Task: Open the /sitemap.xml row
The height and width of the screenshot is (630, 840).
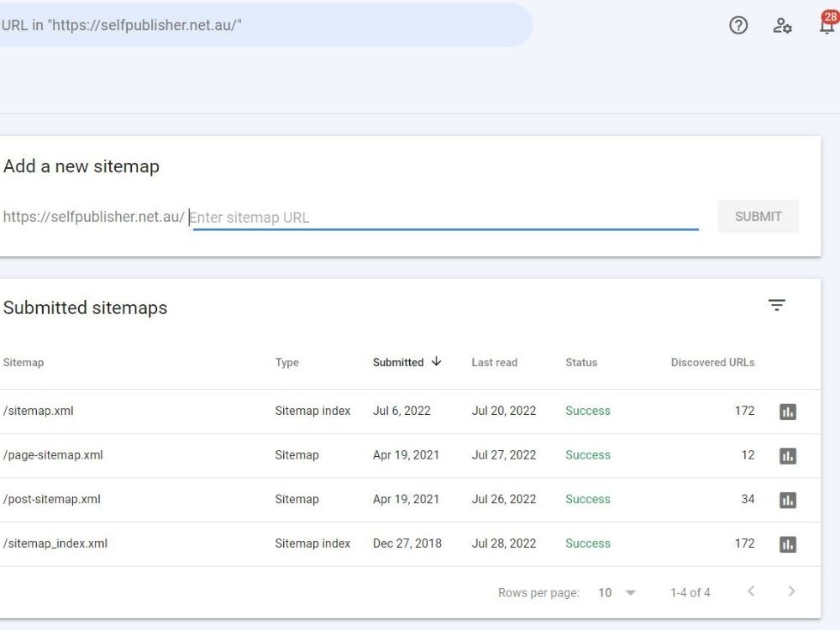Action: pos(411,411)
